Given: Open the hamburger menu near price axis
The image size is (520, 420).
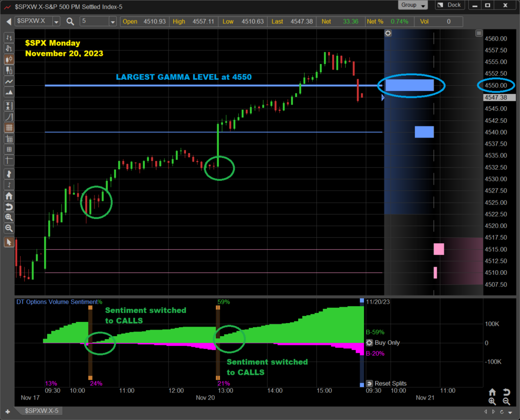Looking at the screenshot, I should click(x=478, y=34).
